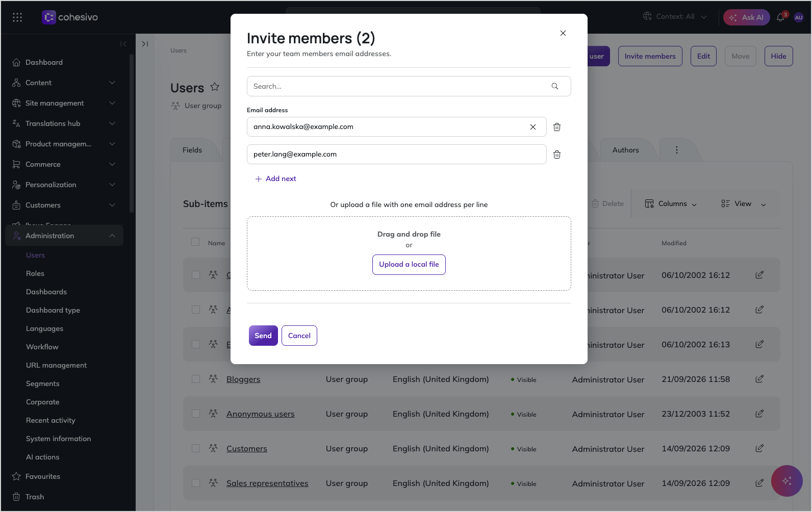The width and height of the screenshot is (812, 512).
Task: Open the floating AI assistant button
Action: click(787, 481)
